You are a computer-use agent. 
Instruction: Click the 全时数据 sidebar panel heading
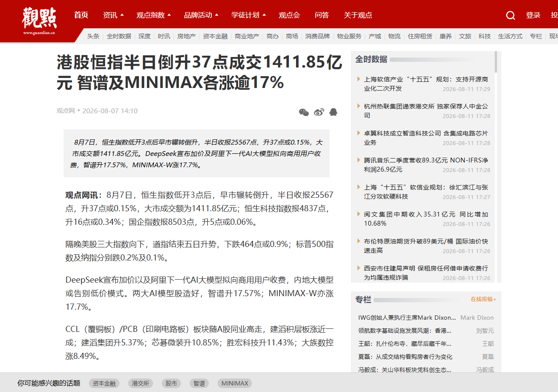pyautogui.click(x=371, y=59)
